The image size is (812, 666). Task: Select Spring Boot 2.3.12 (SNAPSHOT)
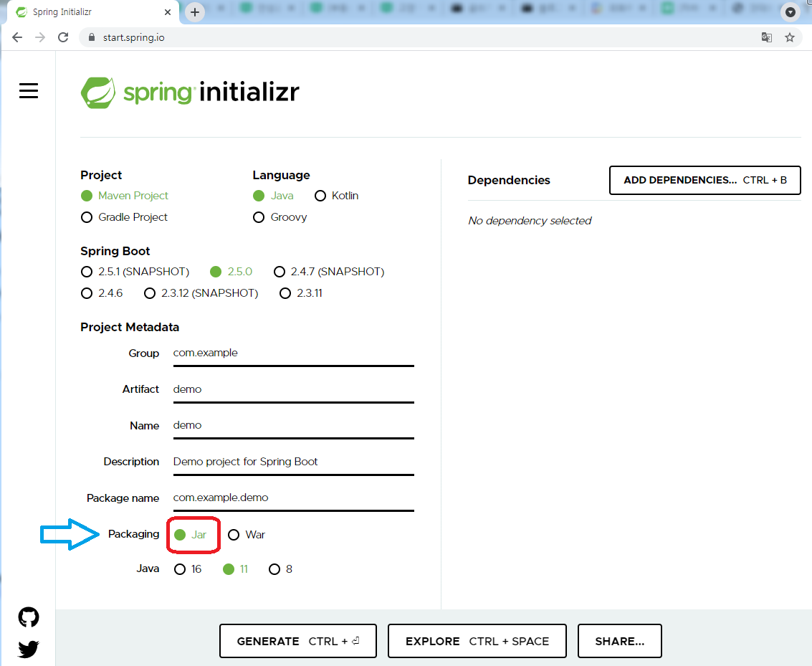coord(201,293)
